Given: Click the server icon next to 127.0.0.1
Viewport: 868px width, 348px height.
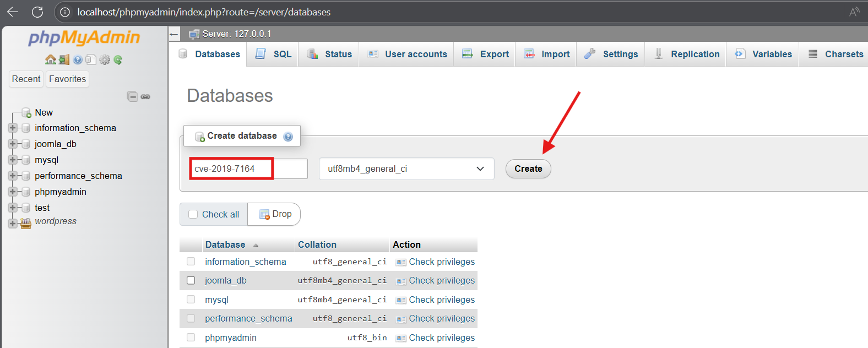Looking at the screenshot, I should (194, 34).
